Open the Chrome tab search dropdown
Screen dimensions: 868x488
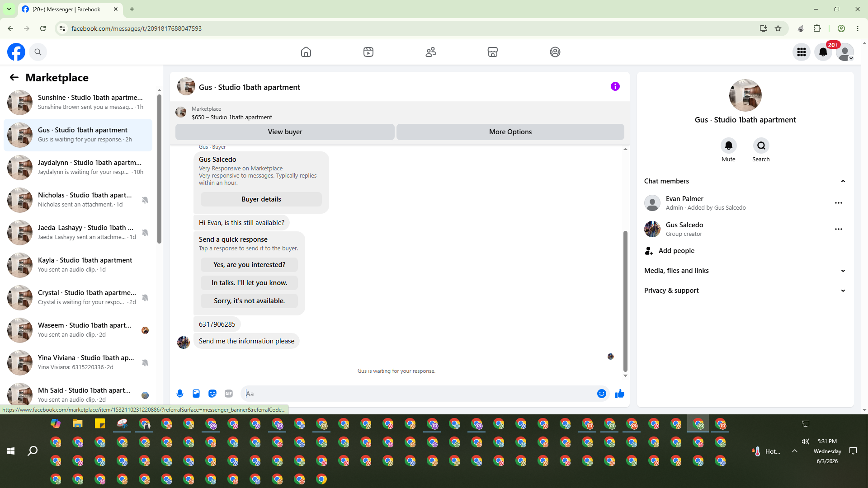(9, 9)
